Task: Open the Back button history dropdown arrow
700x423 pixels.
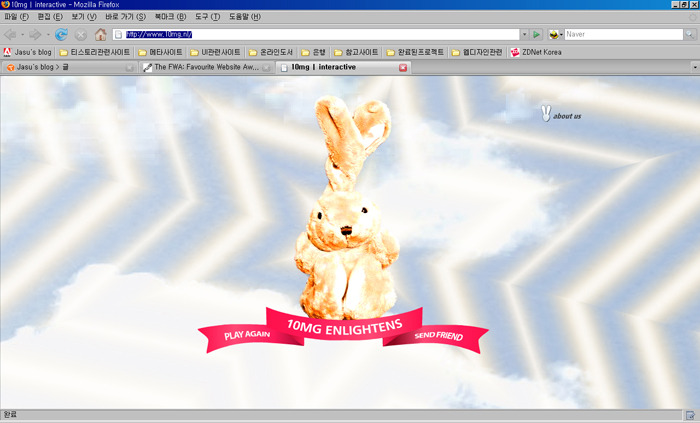Action: click(x=22, y=34)
